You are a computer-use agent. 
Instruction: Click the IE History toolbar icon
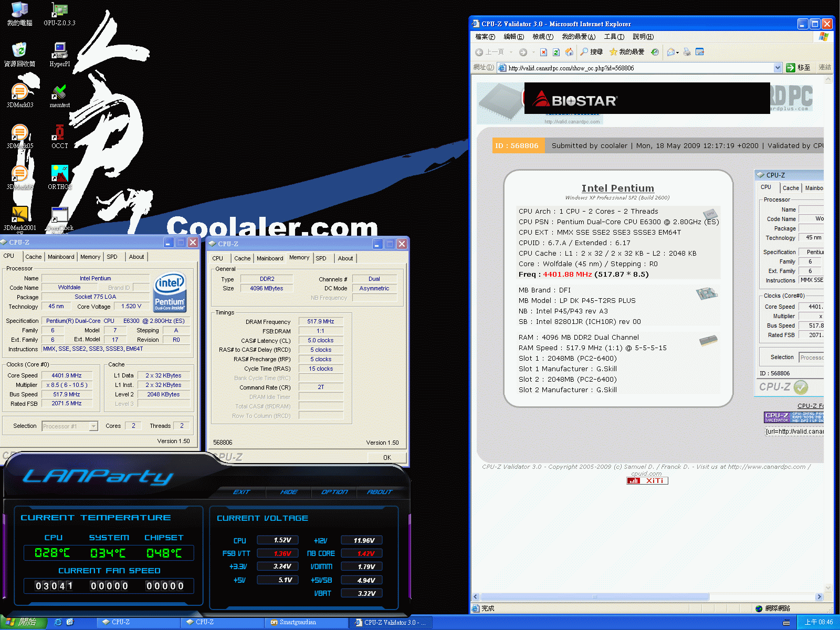coord(655,52)
